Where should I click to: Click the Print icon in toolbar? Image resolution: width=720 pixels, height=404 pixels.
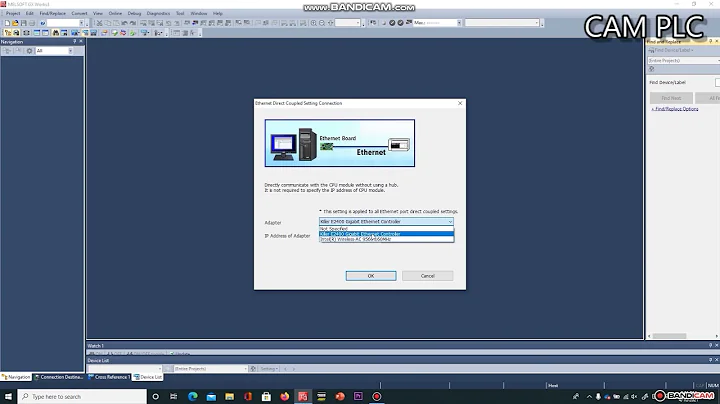[32, 23]
